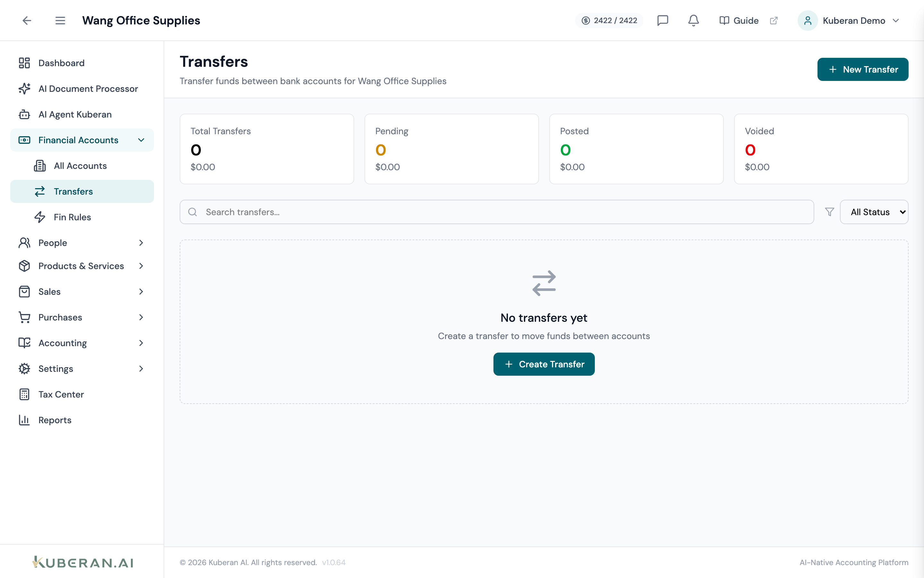The width and height of the screenshot is (924, 578).
Task: Click the back arrow icon
Action: [27, 21]
